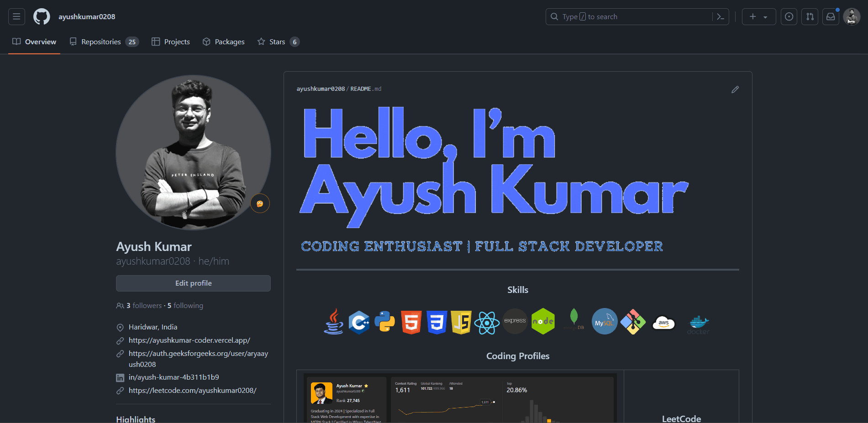Viewport: 868px width, 423px height.
Task: Open the hamburger navigation menu
Action: coord(16,17)
